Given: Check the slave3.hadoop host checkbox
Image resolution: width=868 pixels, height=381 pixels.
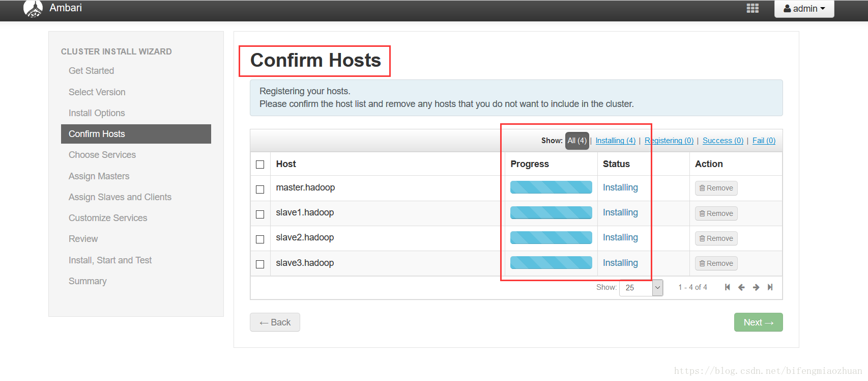Looking at the screenshot, I should (x=260, y=264).
